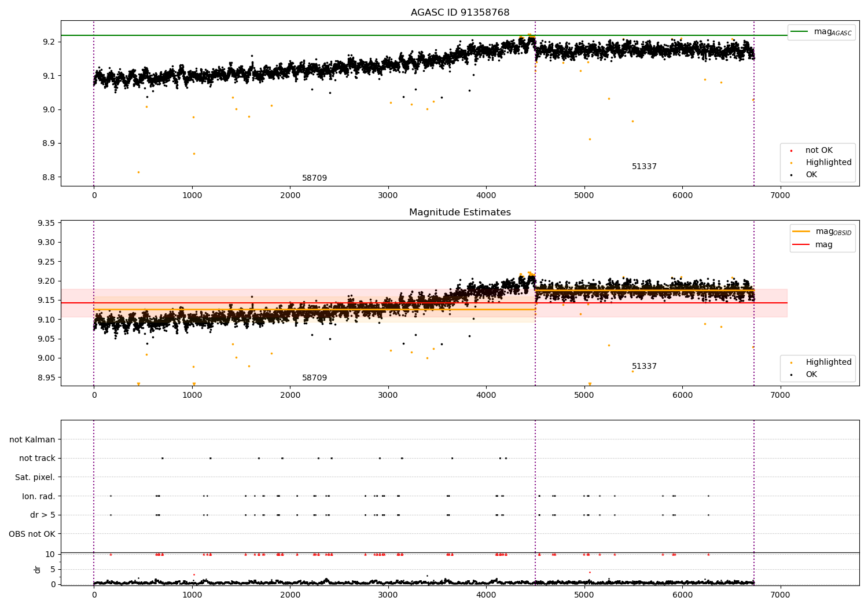This screenshot has height=608, width=868.
Task: Click the '9.00' y-axis tick label
Action: point(46,358)
